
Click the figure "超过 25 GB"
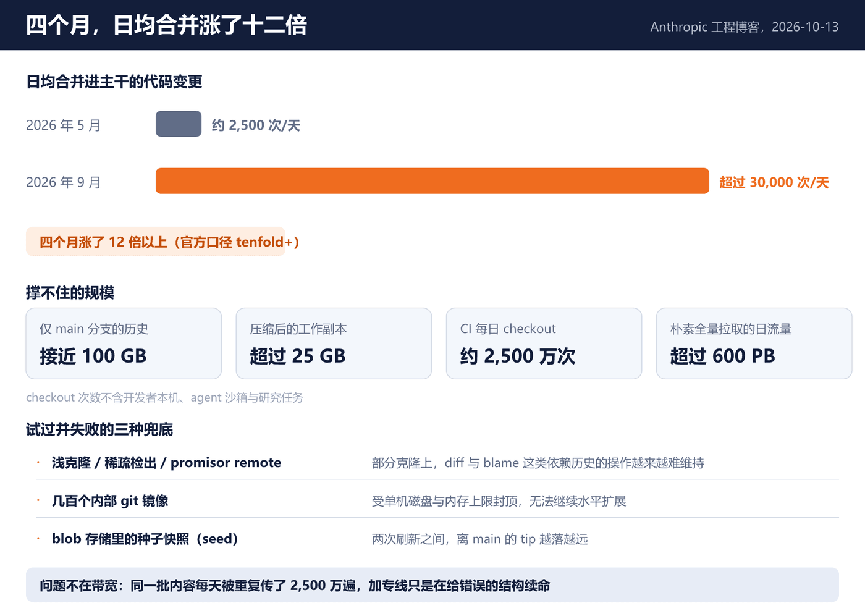click(x=298, y=356)
